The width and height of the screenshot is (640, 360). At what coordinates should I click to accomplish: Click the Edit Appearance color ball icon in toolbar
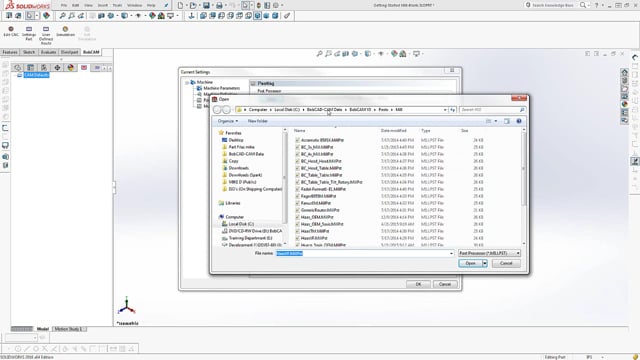pos(152,16)
